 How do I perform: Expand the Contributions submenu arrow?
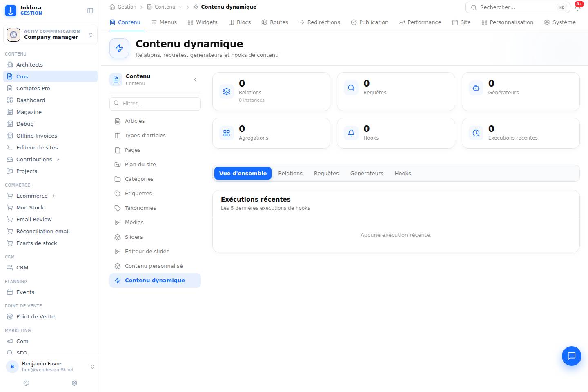(58, 159)
